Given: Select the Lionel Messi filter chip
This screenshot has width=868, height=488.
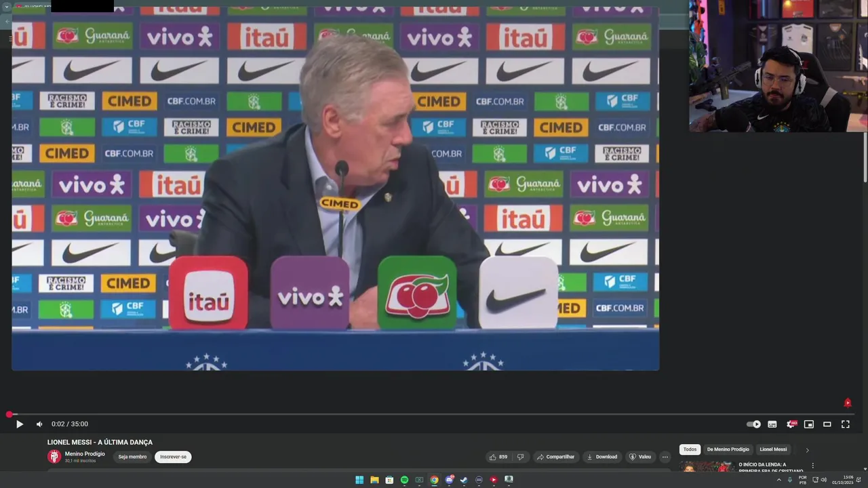Looking at the screenshot, I should 773,449.
